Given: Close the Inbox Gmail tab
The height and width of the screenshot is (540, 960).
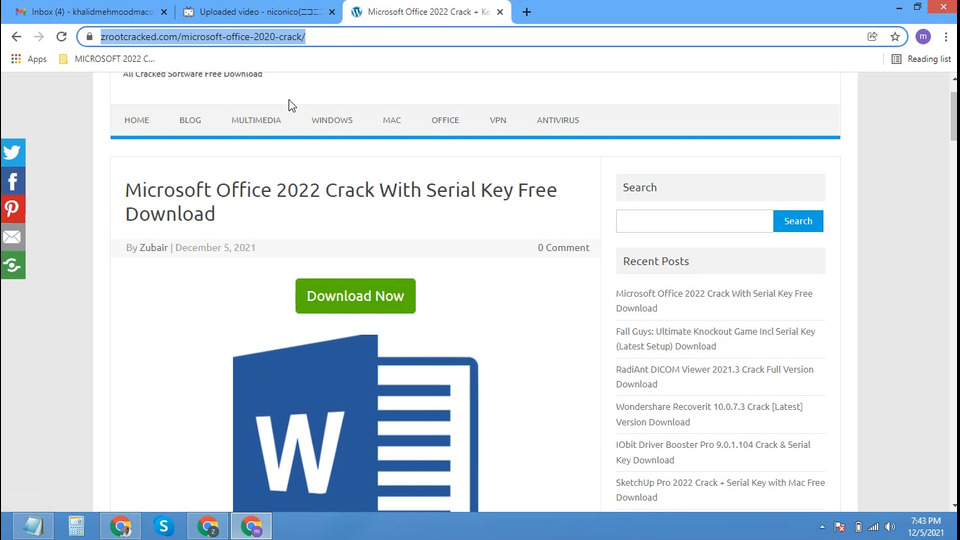Looking at the screenshot, I should (x=163, y=12).
